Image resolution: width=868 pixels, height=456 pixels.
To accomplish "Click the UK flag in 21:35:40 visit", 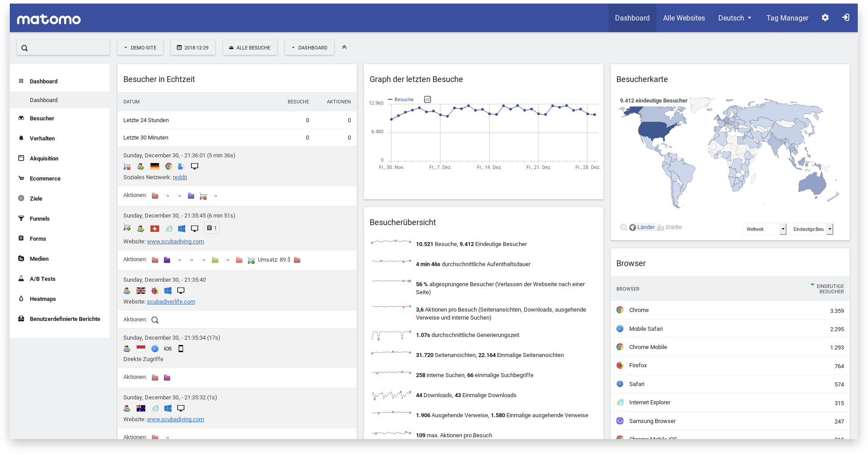I will tap(141, 291).
